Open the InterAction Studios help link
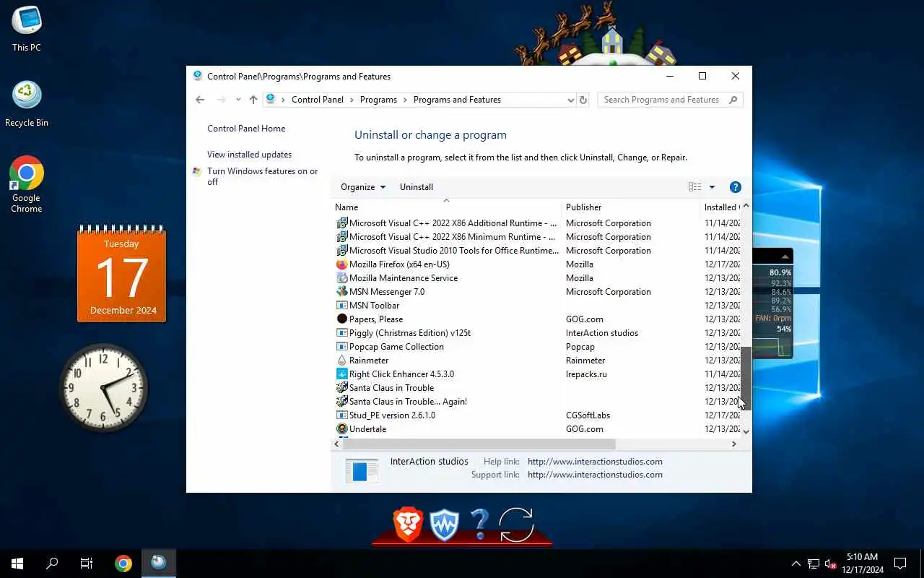The width and height of the screenshot is (924, 578). coord(595,462)
